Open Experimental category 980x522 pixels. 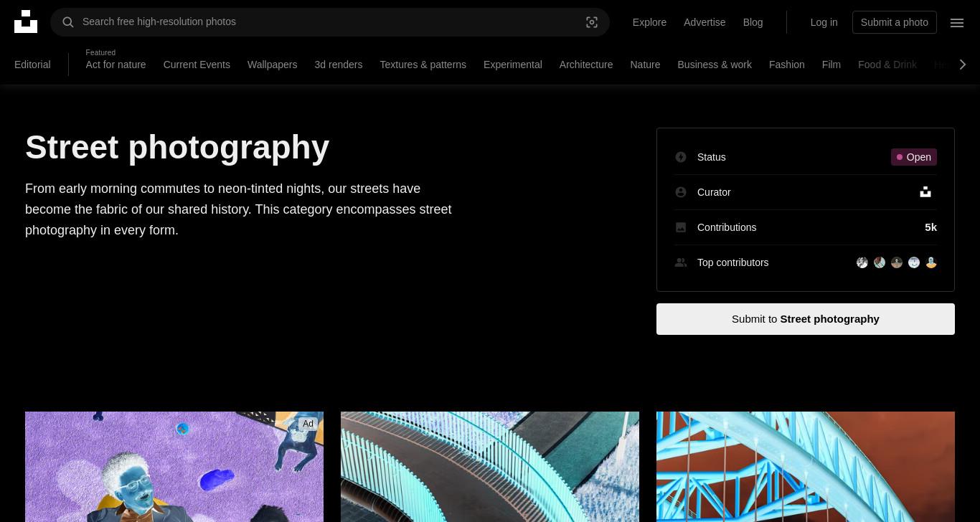pyautogui.click(x=512, y=65)
